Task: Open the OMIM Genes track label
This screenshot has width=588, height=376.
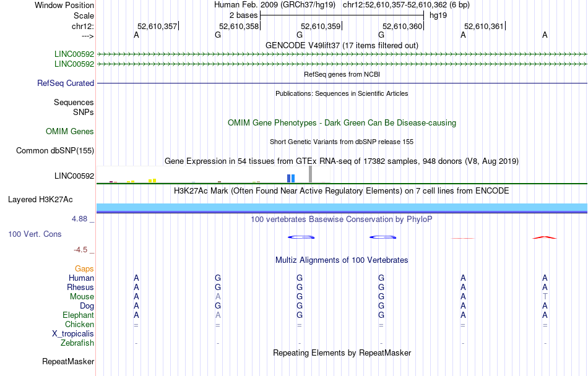Action: point(69,132)
